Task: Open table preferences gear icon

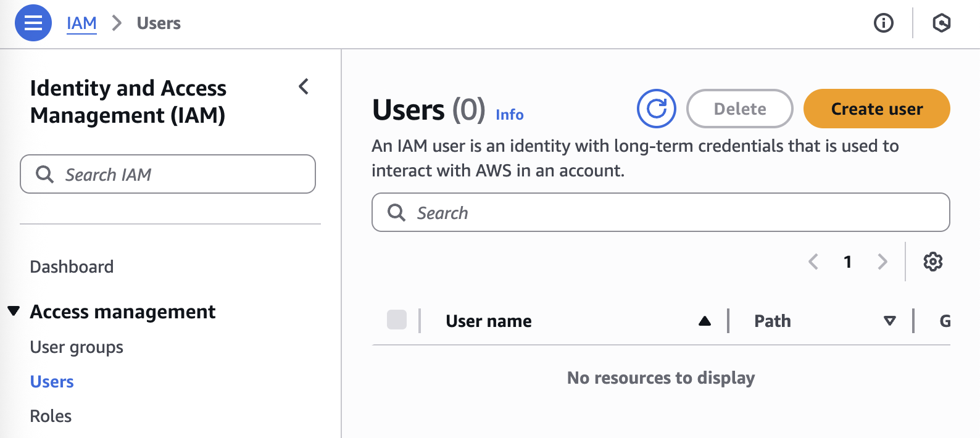Action: (x=932, y=262)
